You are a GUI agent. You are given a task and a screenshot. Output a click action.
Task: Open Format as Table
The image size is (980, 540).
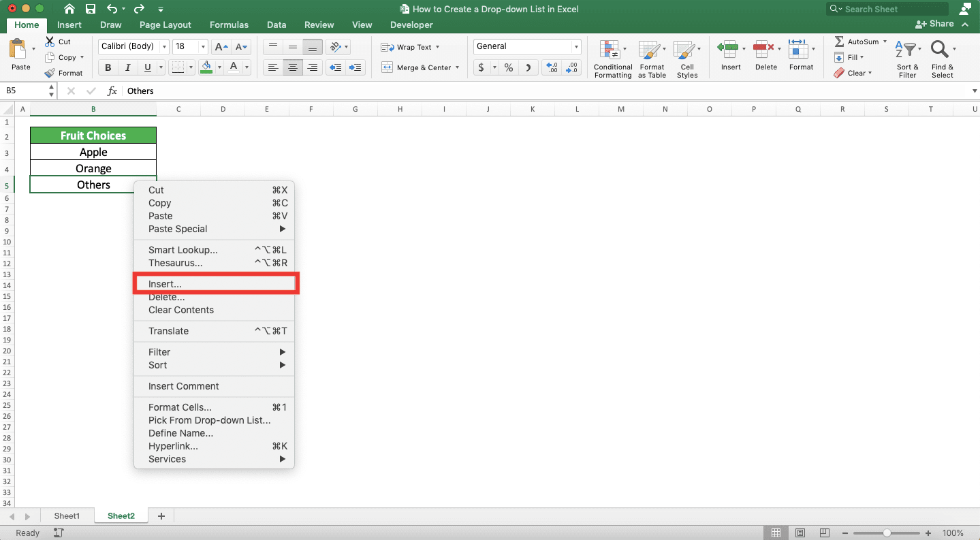(x=652, y=59)
